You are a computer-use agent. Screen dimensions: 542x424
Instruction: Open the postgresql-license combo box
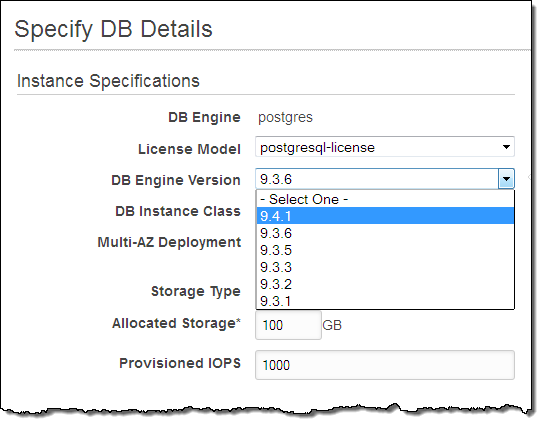(385, 147)
